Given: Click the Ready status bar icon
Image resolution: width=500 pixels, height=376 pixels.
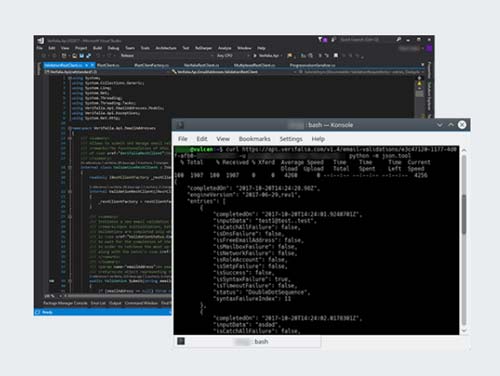Looking at the screenshot, I should pos(38,312).
